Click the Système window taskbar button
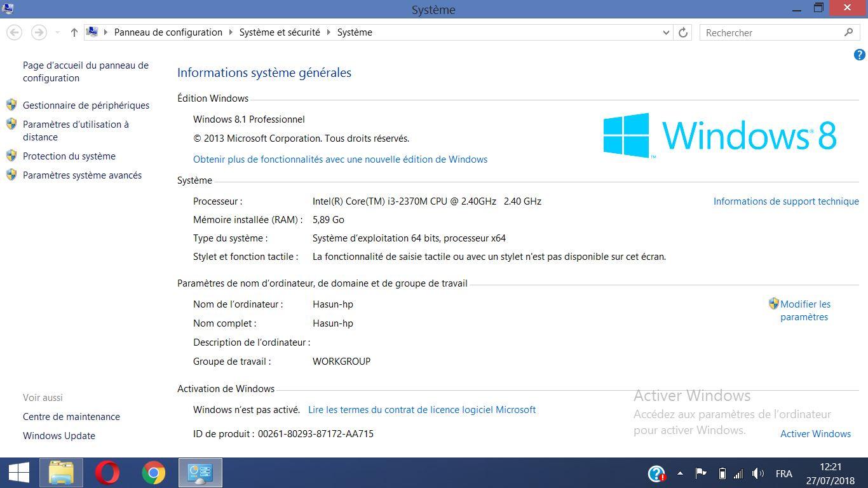Screen dimensions: 868x488 (x=200, y=473)
